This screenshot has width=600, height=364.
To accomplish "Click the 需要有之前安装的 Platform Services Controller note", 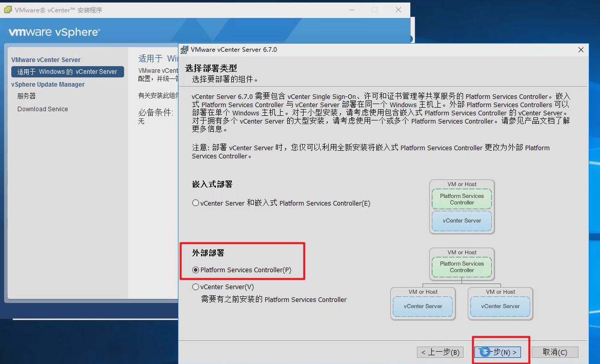I will pos(274,299).
